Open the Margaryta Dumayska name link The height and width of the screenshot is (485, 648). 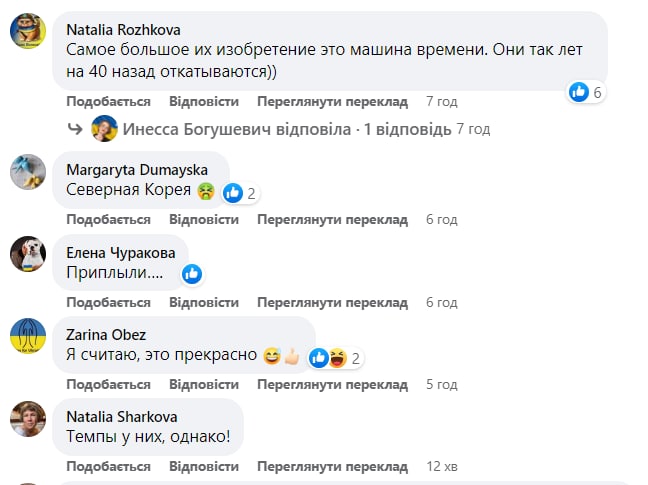[136, 168]
